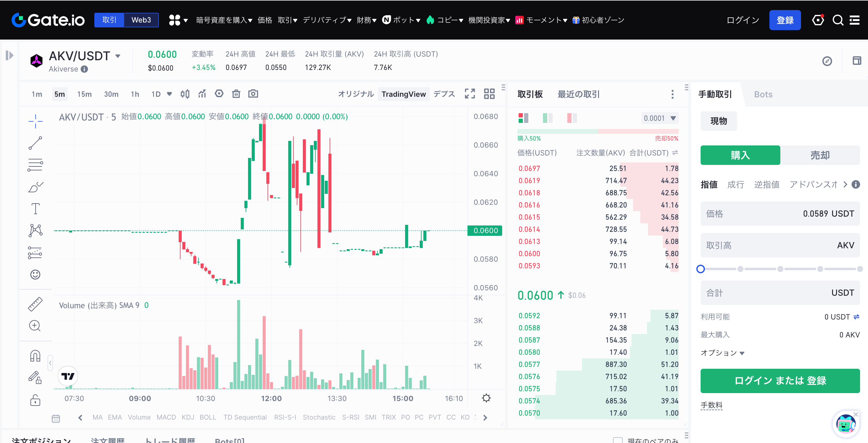Click the 50% mark on amount slider

pos(780,269)
